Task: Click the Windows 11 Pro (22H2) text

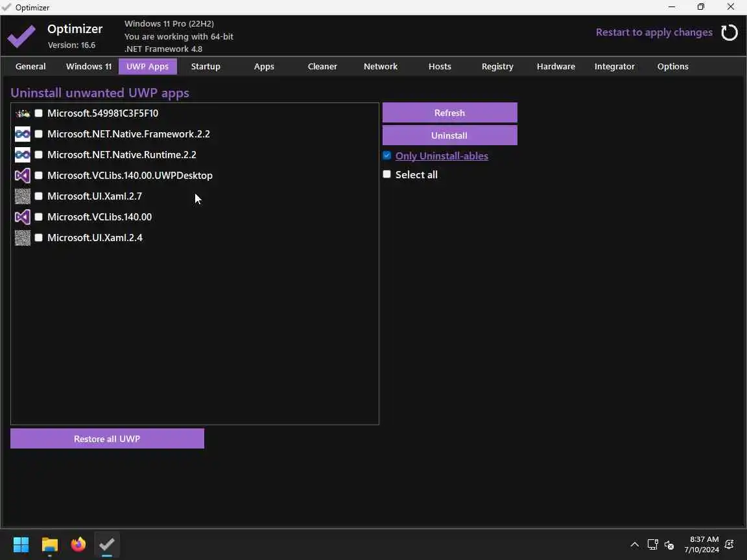Action: click(x=169, y=24)
